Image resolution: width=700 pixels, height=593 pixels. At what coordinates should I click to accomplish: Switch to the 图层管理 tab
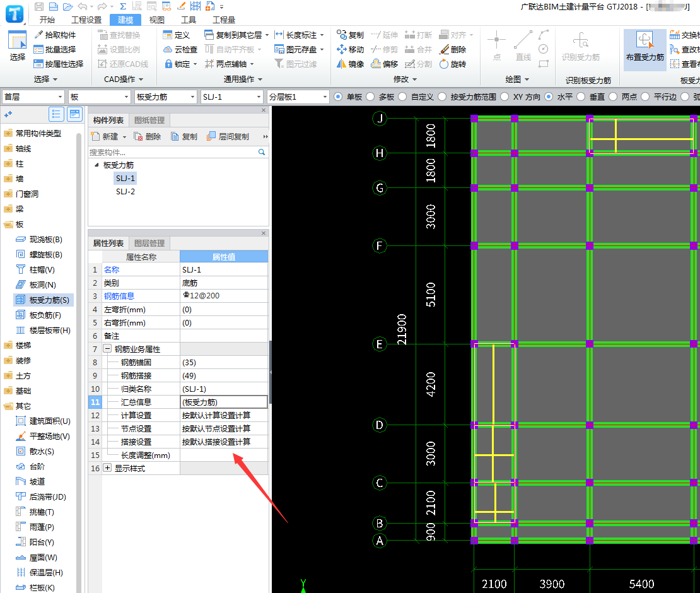pos(149,244)
